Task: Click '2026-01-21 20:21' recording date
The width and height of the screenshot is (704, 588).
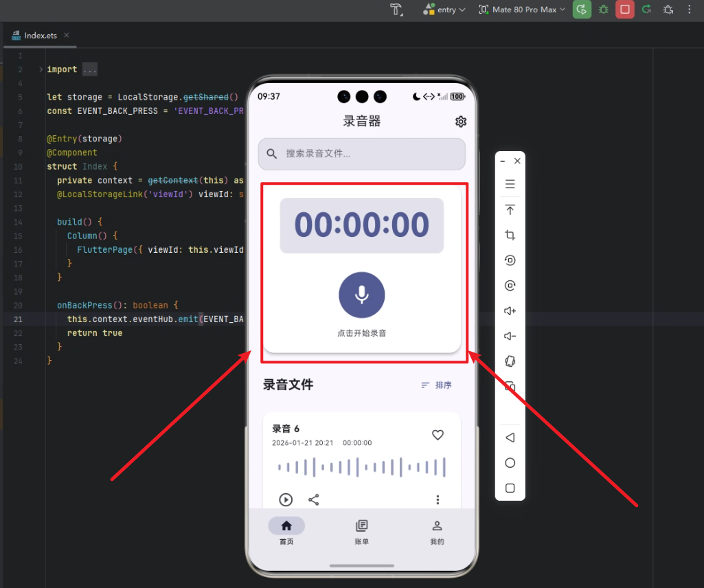Action: pyautogui.click(x=303, y=443)
